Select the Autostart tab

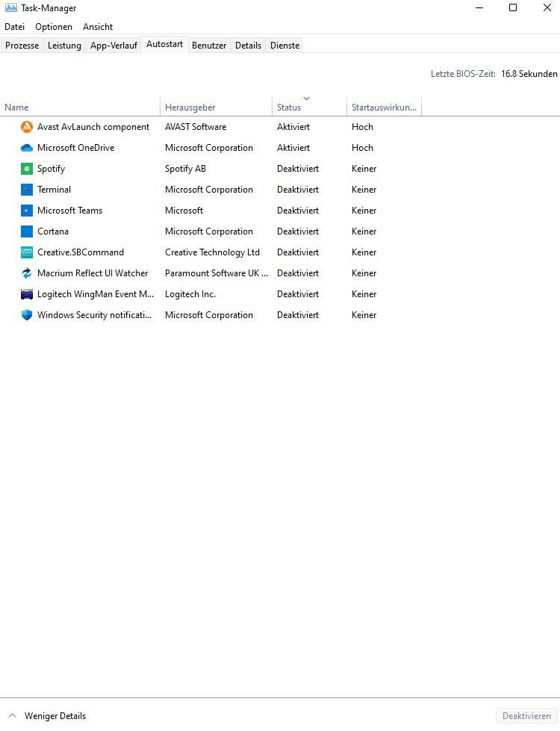click(164, 44)
